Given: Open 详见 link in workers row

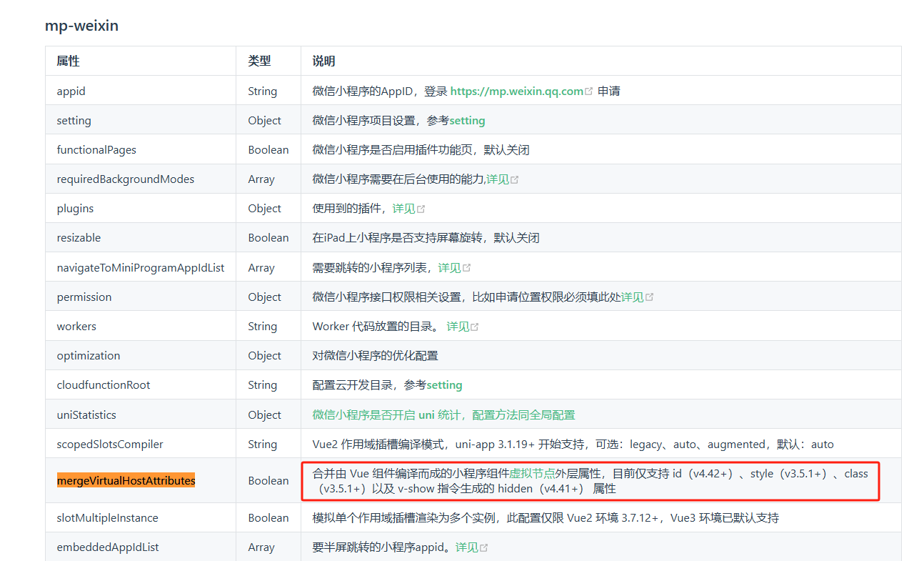Looking at the screenshot, I should click(458, 326).
